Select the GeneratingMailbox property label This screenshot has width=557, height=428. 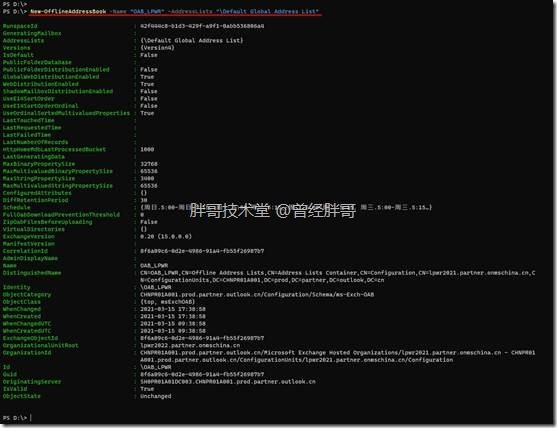tap(32, 33)
